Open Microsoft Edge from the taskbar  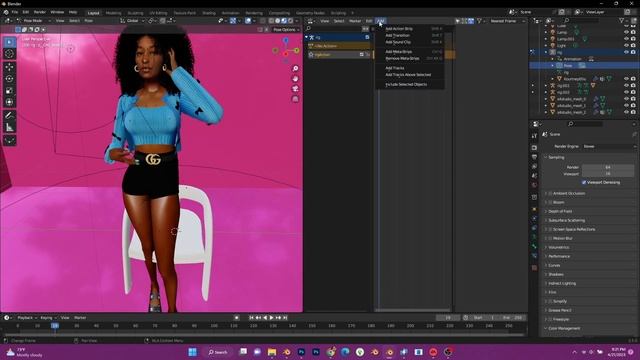click(345, 352)
